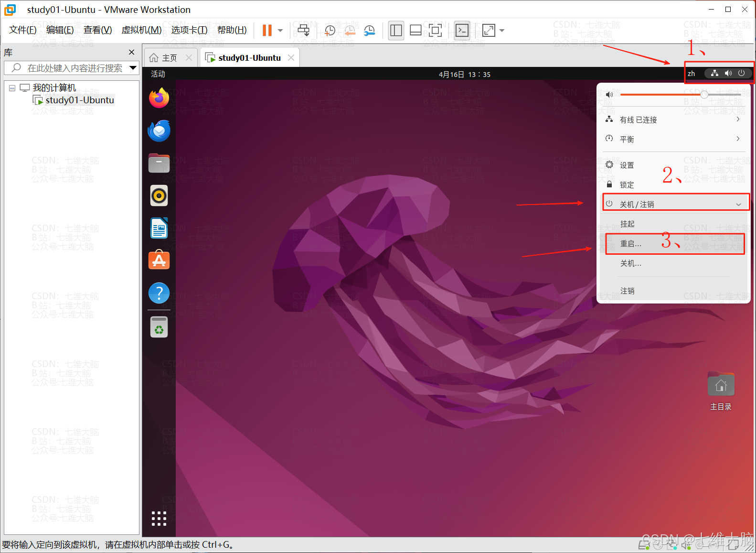This screenshot has height=553, width=756.
Task: Show the applications grid in the dock
Action: click(159, 519)
